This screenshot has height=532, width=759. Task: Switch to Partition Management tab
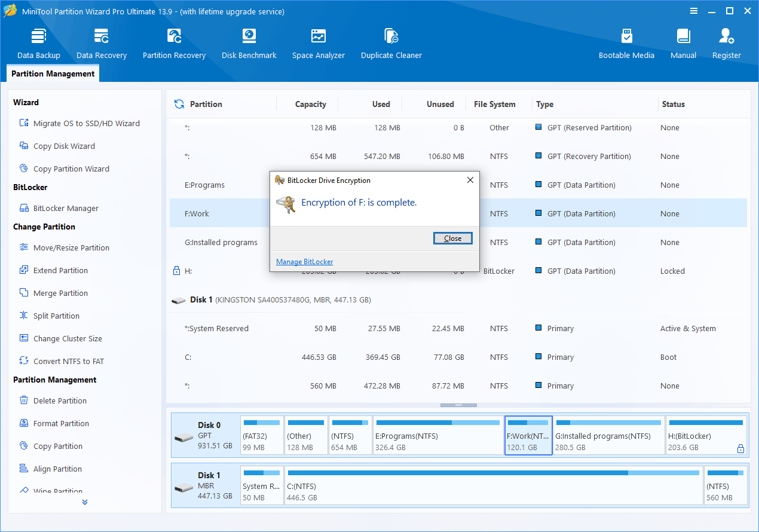[53, 74]
